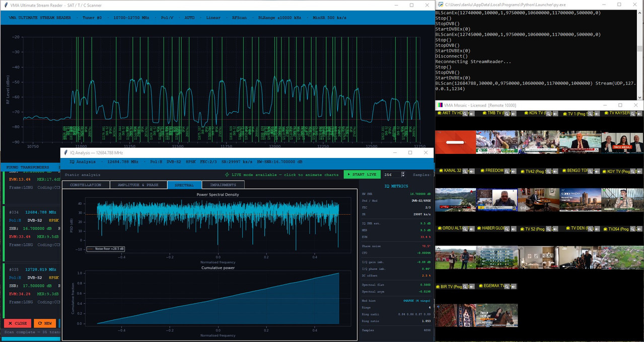Select the KOY TV video thumbnail
The image size is (644, 342).
point(622,200)
